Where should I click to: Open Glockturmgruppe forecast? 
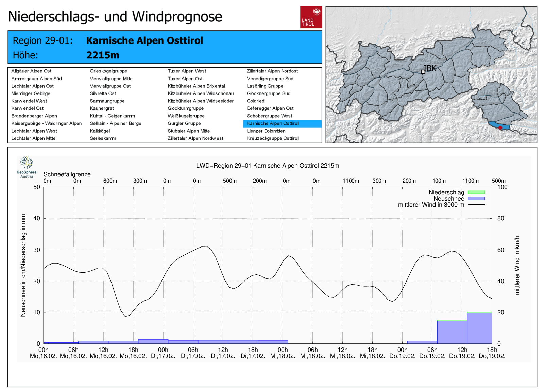(186, 108)
